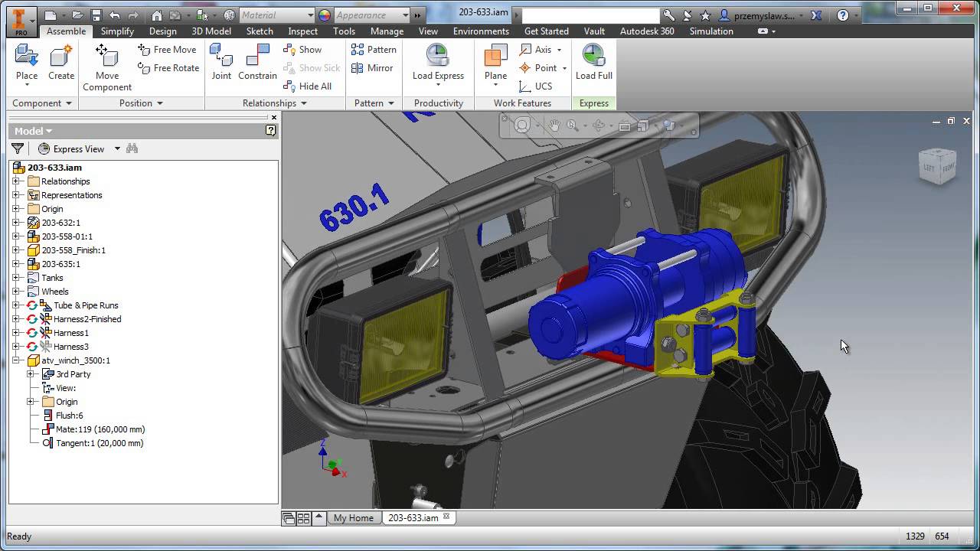Open the Inspect ribbon tab
This screenshot has height=551, width=980.
[x=302, y=31]
